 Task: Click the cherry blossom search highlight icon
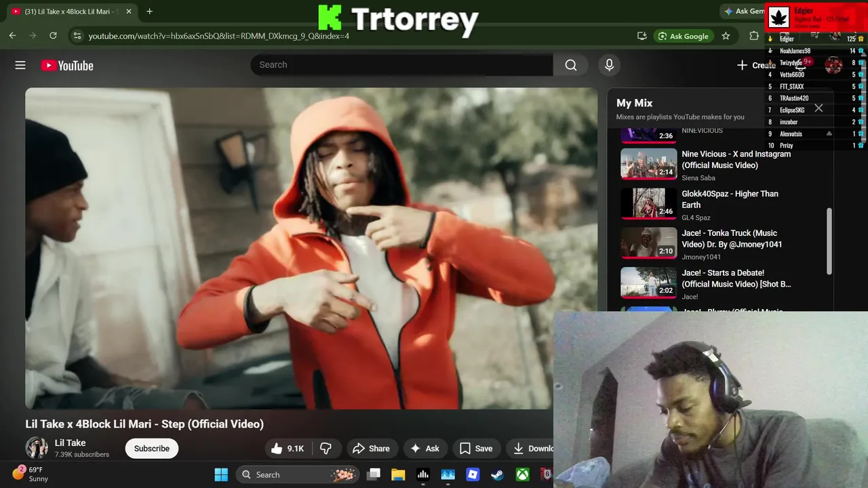click(344, 474)
